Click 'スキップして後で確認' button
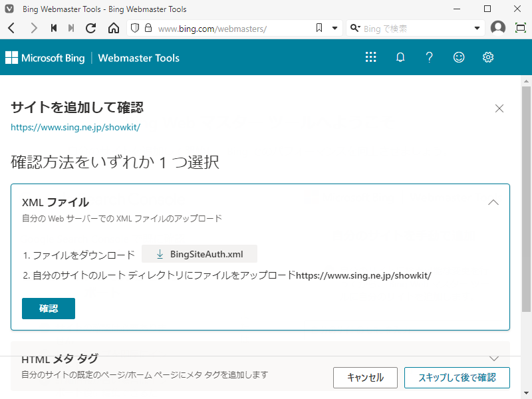This screenshot has height=399, width=532. click(x=457, y=378)
